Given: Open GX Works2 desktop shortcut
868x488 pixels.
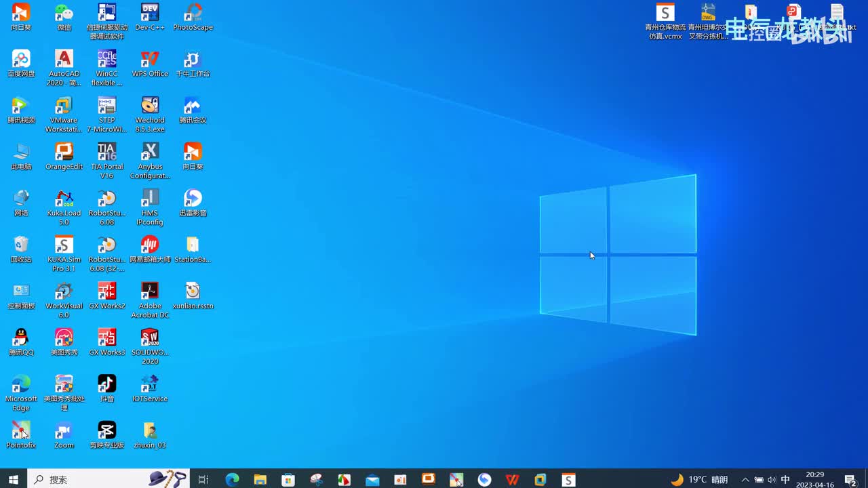Looking at the screenshot, I should coord(107,296).
